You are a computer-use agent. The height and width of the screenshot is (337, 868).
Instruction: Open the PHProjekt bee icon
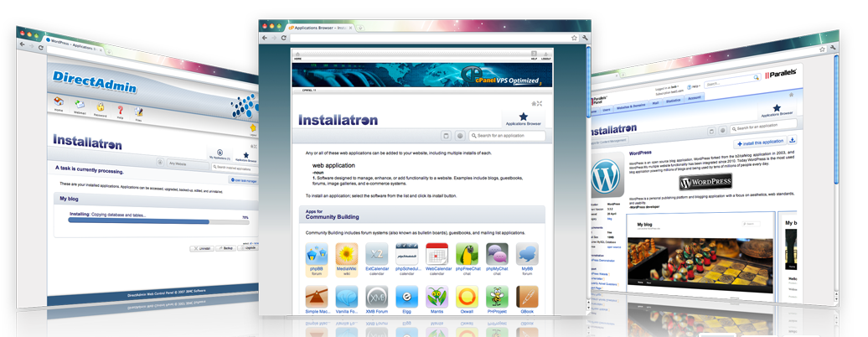[x=497, y=298]
